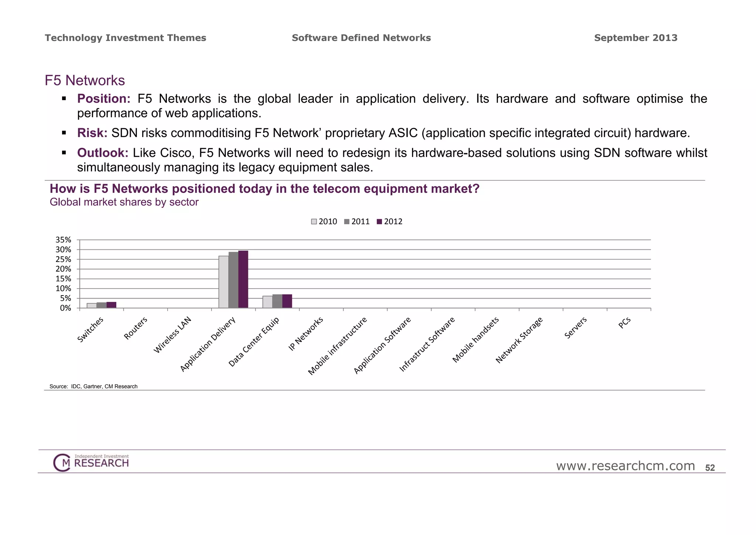Click the 'Outlook:' bullet label
This screenshot has width=756, height=535.
[103, 153]
